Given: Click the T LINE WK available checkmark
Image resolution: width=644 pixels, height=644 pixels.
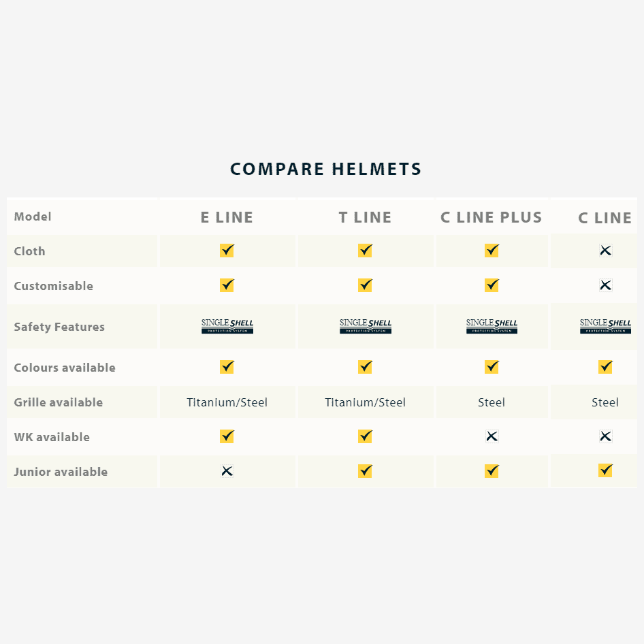Looking at the screenshot, I should point(366,436).
